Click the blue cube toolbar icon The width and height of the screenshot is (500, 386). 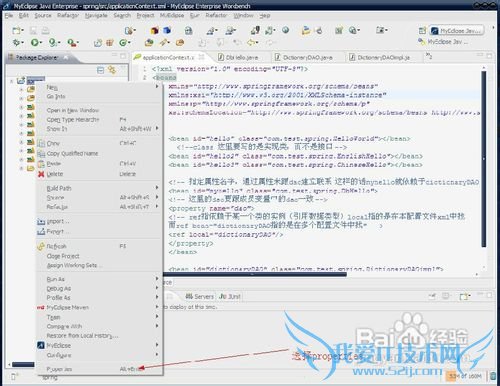(167, 31)
